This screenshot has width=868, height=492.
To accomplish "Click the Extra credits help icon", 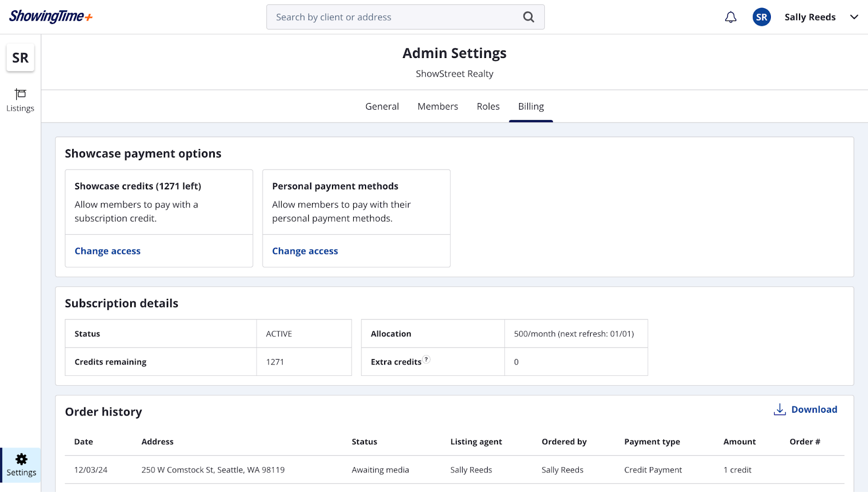I will [x=426, y=359].
